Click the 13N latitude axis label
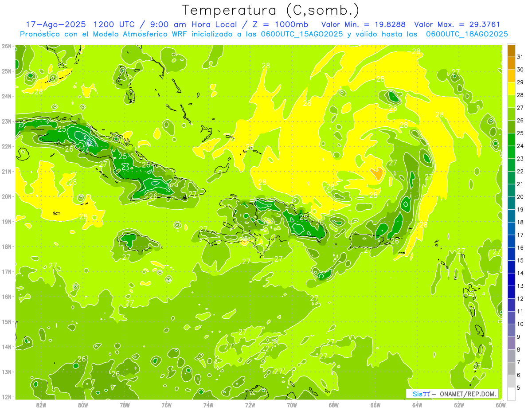This screenshot has width=532, height=411. tap(7, 372)
